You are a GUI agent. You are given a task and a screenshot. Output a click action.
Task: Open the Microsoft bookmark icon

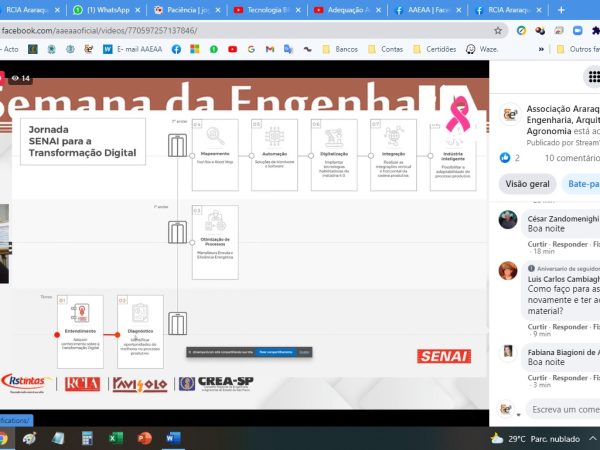coord(195,49)
